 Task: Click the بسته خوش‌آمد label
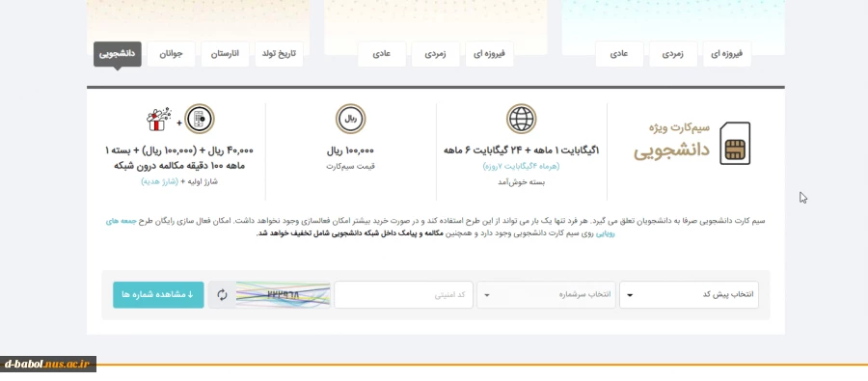[521, 181]
